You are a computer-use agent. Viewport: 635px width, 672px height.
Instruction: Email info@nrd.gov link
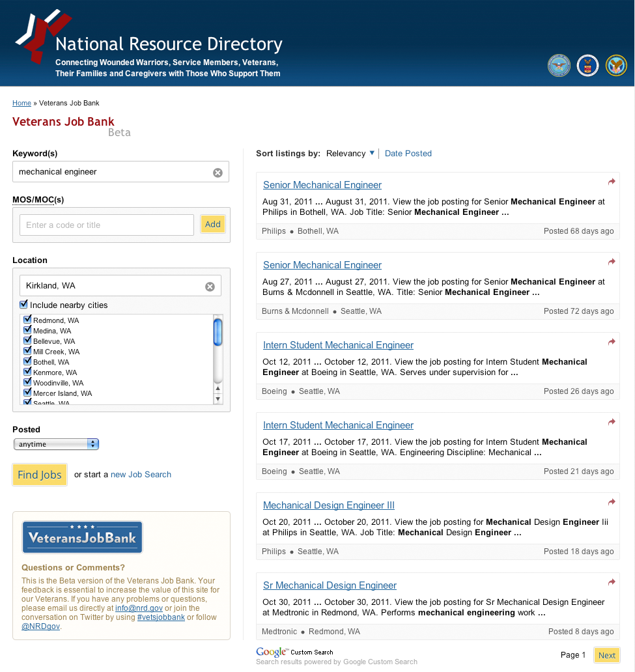139,608
